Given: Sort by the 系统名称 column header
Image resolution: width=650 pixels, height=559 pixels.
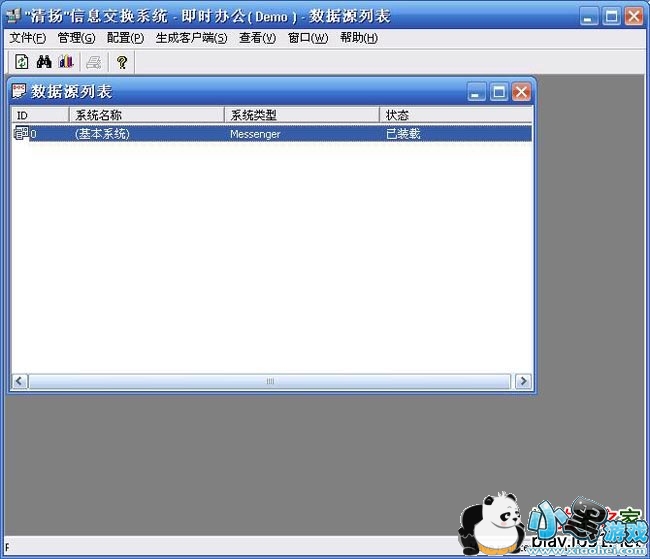Looking at the screenshot, I should [x=146, y=115].
